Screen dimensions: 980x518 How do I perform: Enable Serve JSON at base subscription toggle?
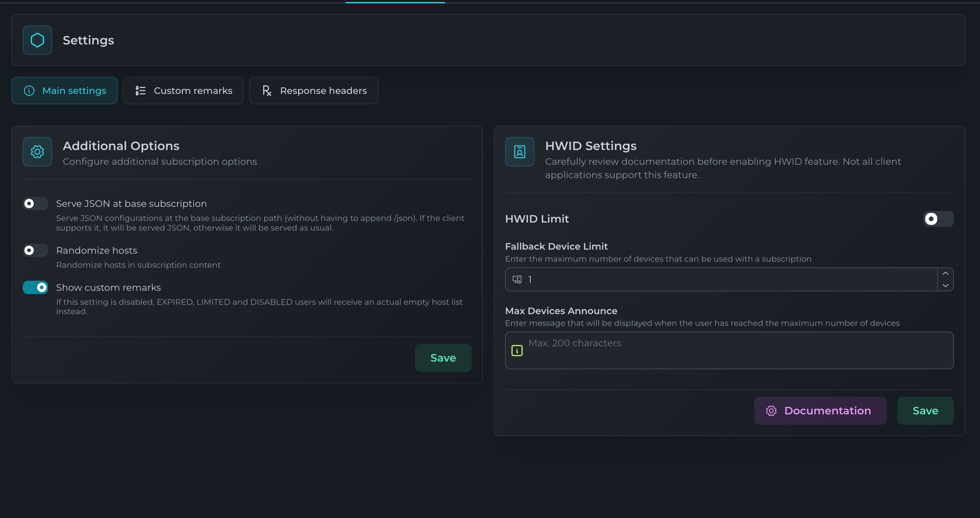35,203
